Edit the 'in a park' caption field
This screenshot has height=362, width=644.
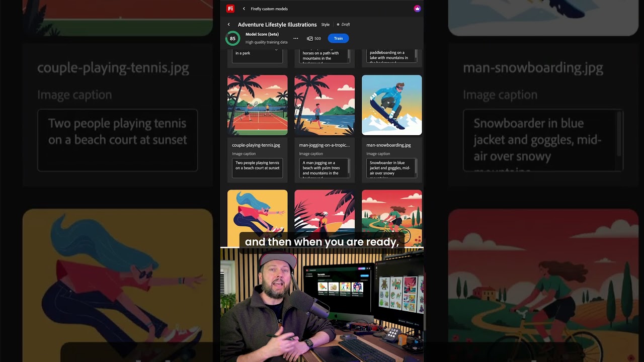pyautogui.click(x=258, y=56)
